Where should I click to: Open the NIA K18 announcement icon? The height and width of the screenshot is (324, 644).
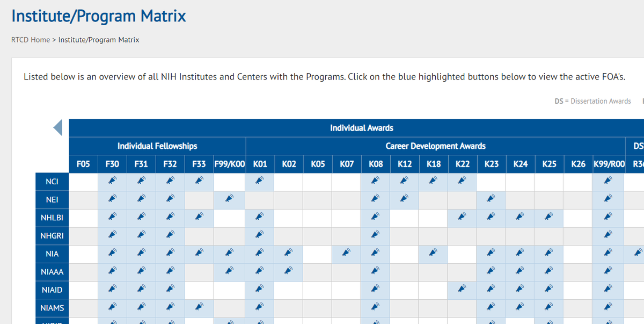(x=433, y=253)
